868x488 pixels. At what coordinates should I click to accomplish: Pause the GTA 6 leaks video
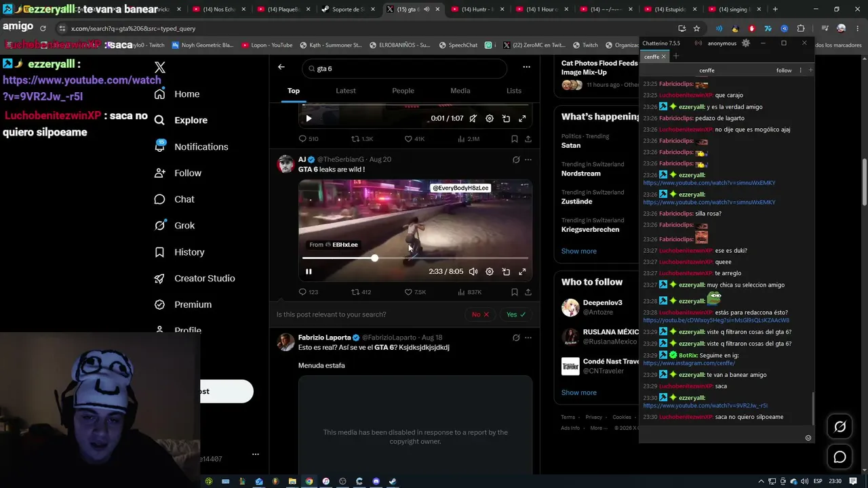point(309,272)
